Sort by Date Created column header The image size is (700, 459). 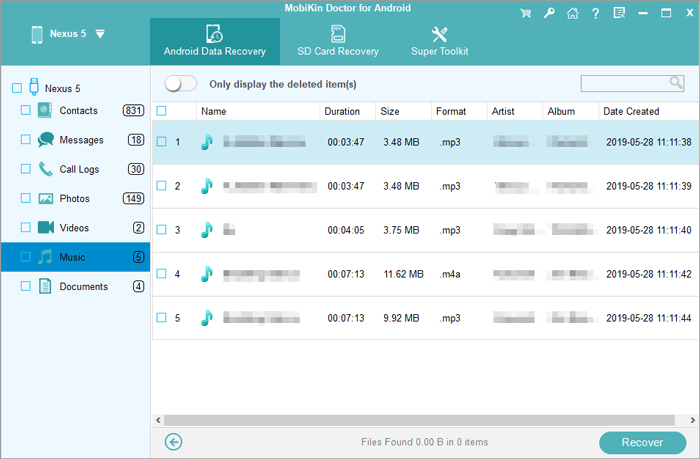(631, 111)
